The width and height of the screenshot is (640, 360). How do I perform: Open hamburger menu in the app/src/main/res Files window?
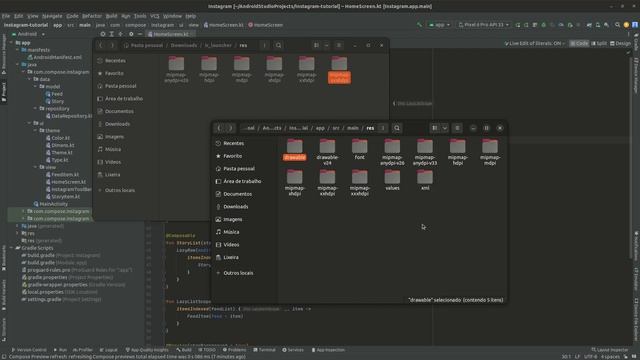457,128
